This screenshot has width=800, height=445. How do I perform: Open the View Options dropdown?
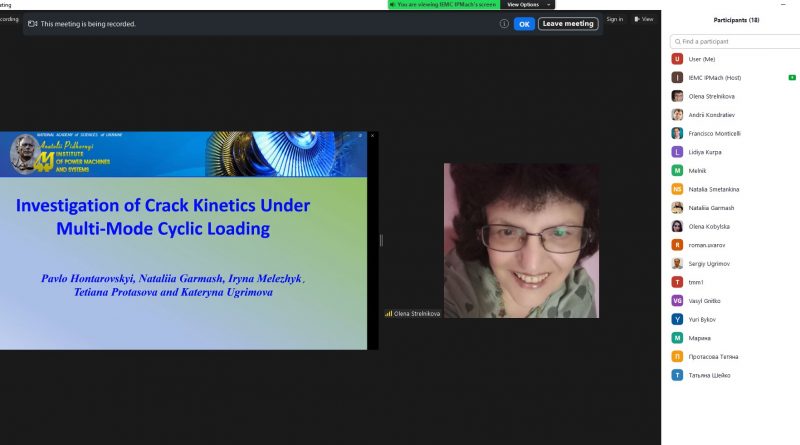pos(525,4)
